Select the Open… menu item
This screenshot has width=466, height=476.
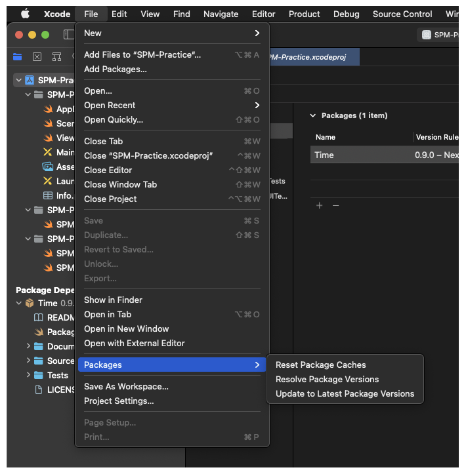tap(172, 90)
